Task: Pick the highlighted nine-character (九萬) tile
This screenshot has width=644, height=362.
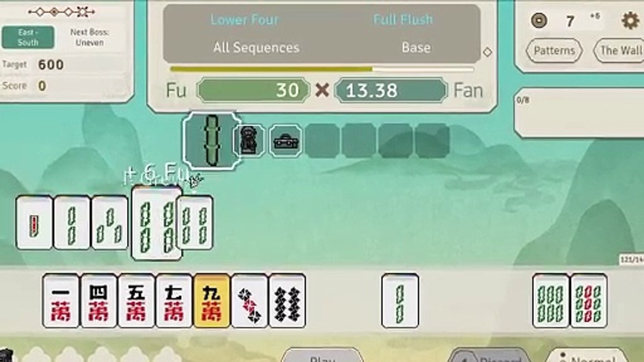Action: [212, 301]
